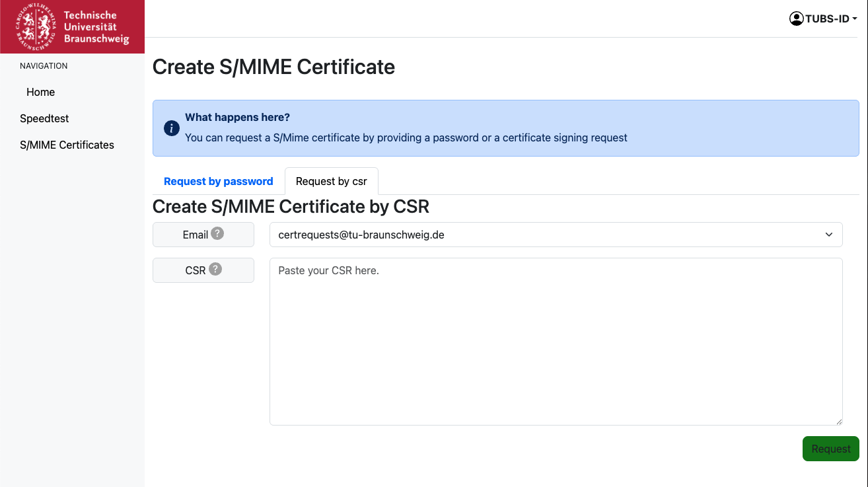Click the Create S/MIME Certificate by CSR heading

(x=291, y=207)
